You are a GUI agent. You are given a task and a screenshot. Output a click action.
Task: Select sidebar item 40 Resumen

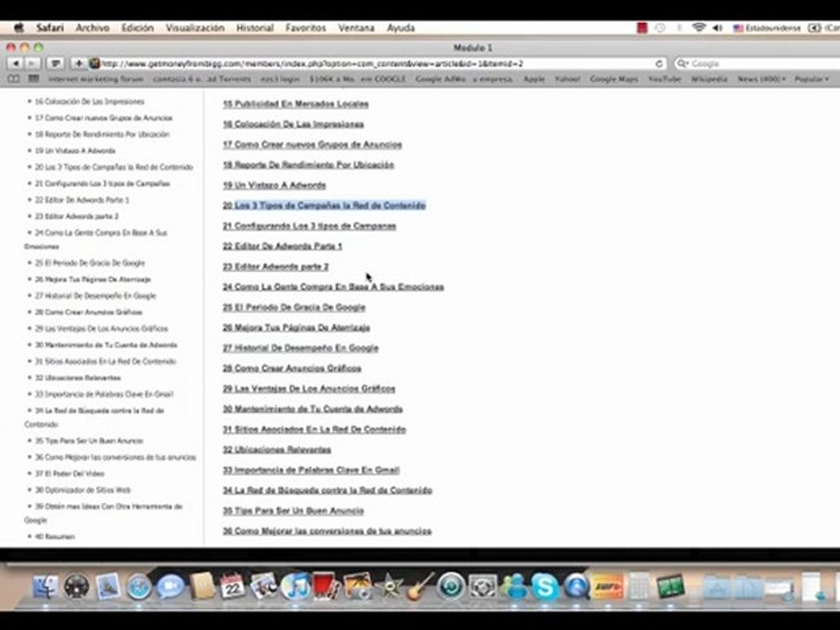pos(54,536)
